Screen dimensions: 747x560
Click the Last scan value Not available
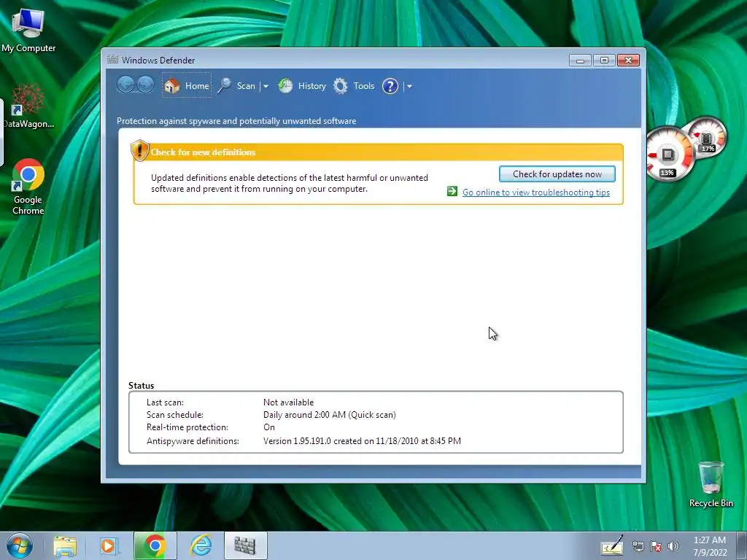[288, 402]
